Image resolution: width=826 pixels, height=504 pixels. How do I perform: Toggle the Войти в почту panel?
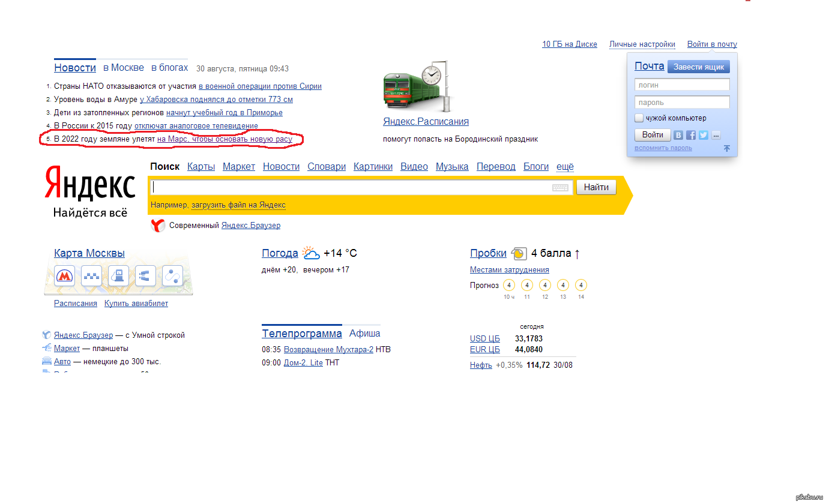pyautogui.click(x=712, y=44)
